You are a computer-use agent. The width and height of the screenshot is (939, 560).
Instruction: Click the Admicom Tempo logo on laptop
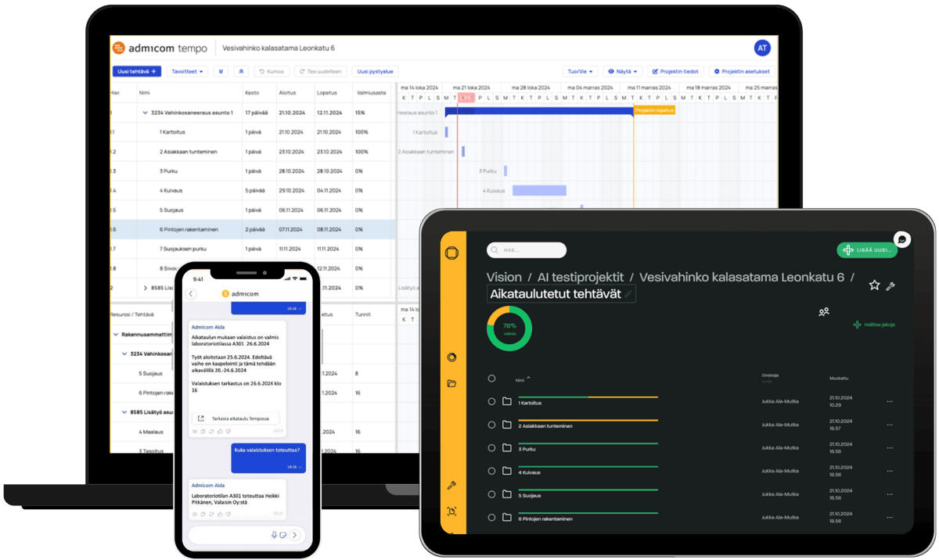[160, 48]
